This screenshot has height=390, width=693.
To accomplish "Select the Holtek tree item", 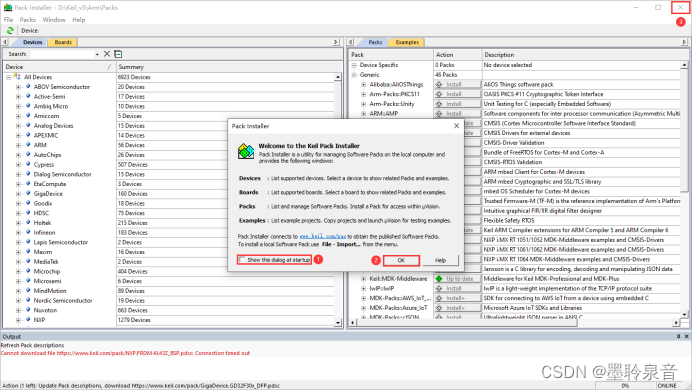I will coord(42,223).
